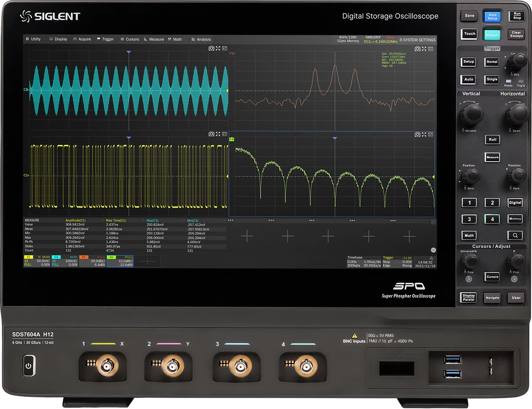This screenshot has height=409, width=532.
Task: Add a measurement using the first plus slot
Action: coord(247,236)
